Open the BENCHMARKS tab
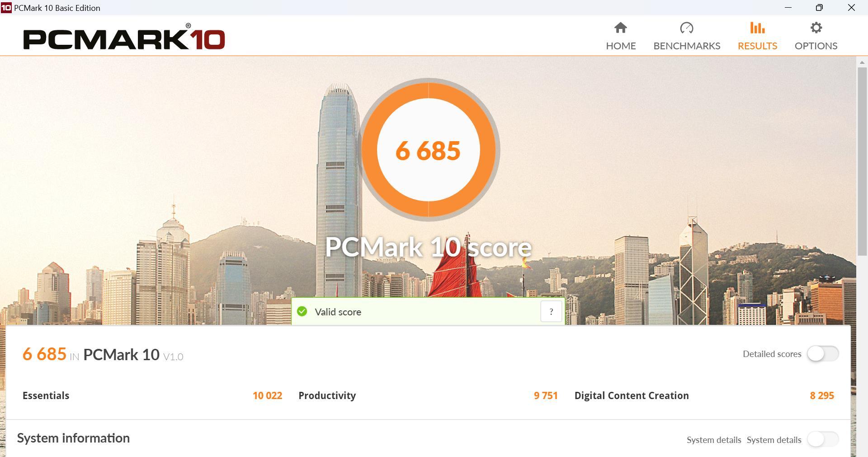Image resolution: width=868 pixels, height=457 pixels. click(x=687, y=36)
